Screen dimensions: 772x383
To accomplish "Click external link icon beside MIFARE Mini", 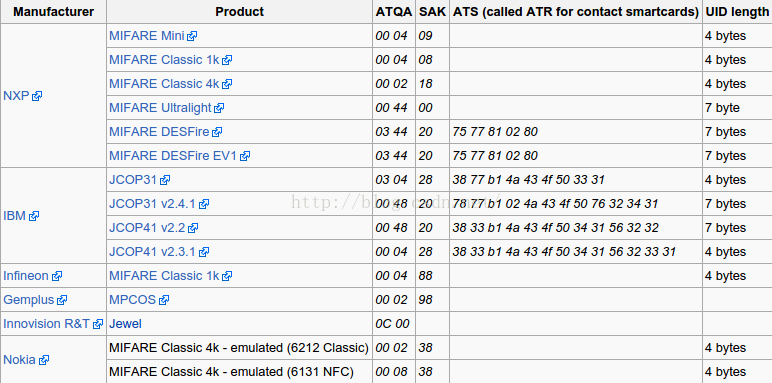I will click(193, 36).
